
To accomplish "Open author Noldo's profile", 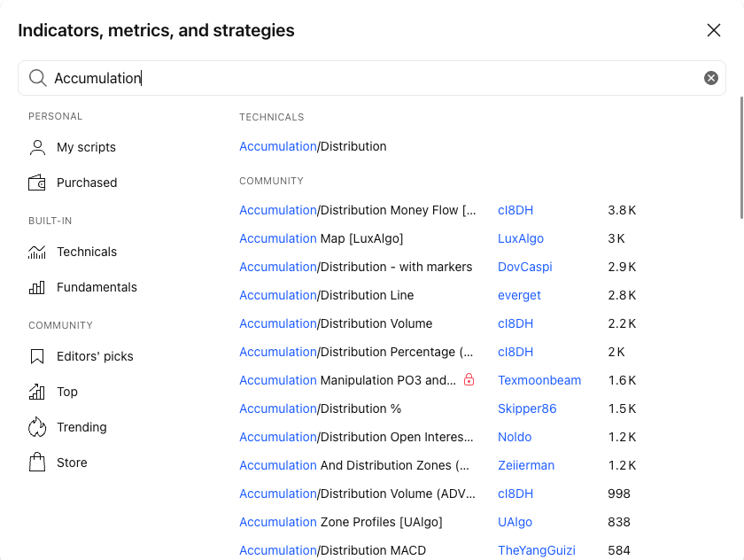I will tap(515, 437).
